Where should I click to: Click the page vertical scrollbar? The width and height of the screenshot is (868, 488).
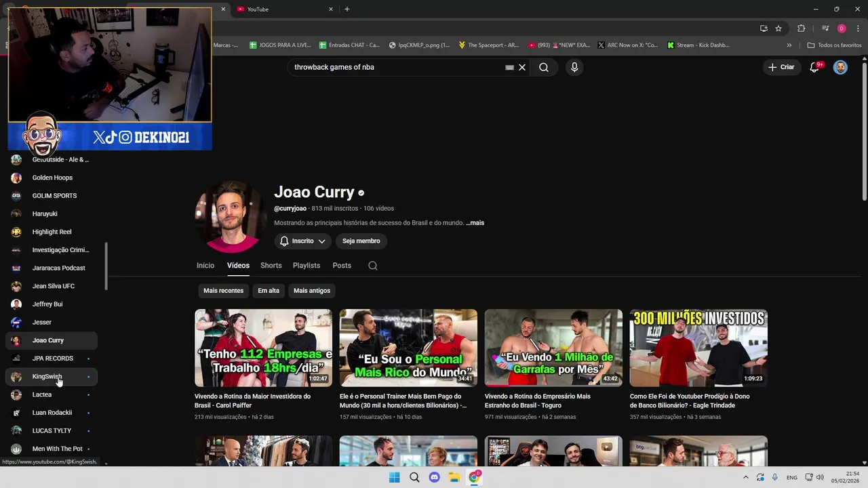click(864, 131)
